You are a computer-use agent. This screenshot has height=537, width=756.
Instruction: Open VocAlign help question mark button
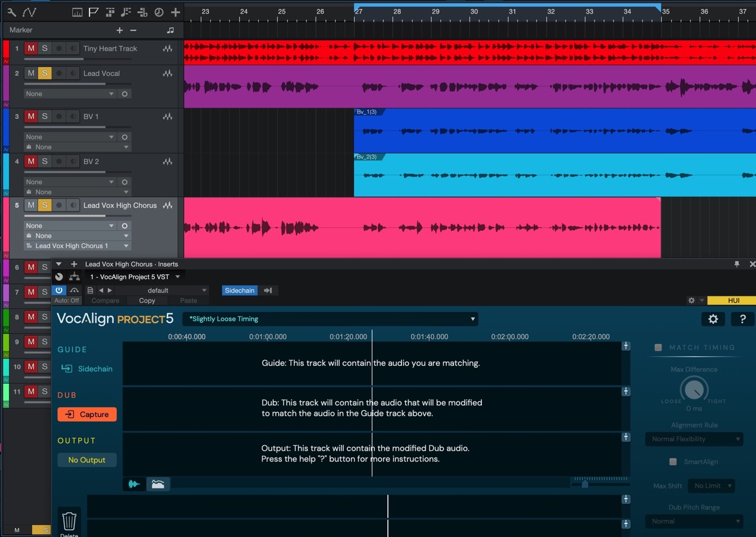[x=742, y=319]
